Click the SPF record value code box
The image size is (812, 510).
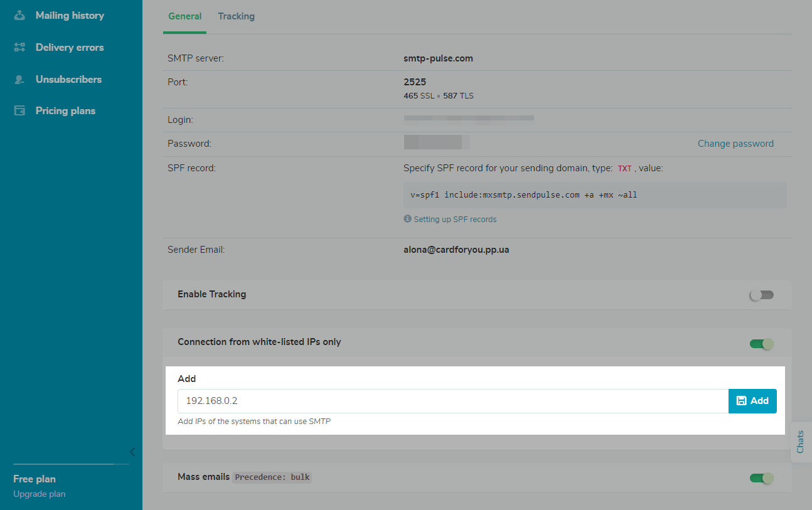(594, 195)
